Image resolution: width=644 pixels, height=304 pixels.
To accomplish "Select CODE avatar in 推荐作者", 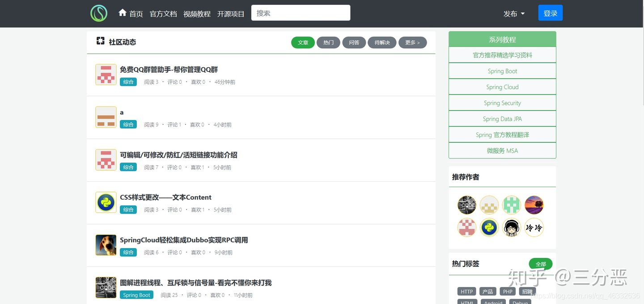I will pyautogui.click(x=467, y=205).
